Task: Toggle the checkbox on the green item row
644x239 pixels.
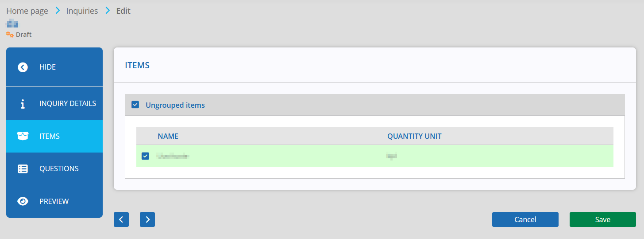Action: tap(145, 156)
